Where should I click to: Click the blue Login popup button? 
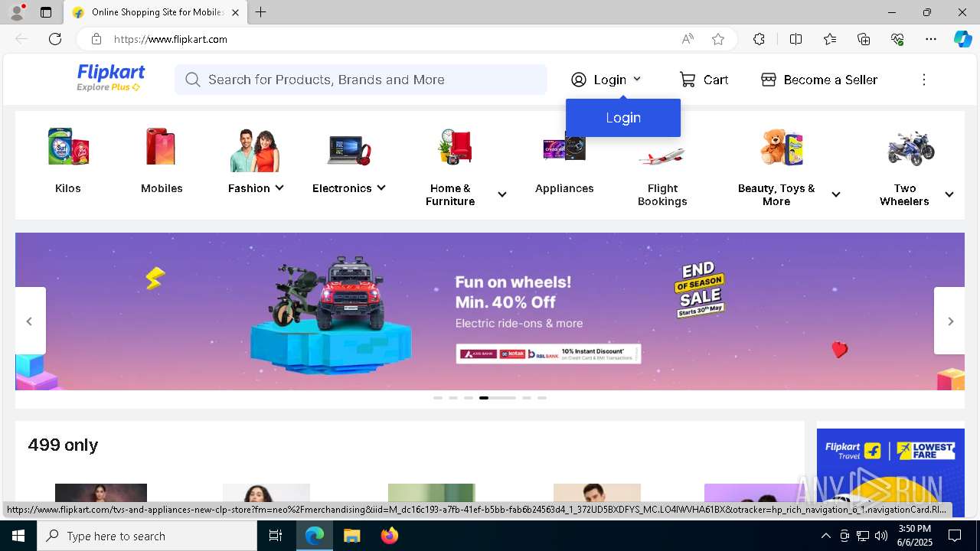click(623, 118)
